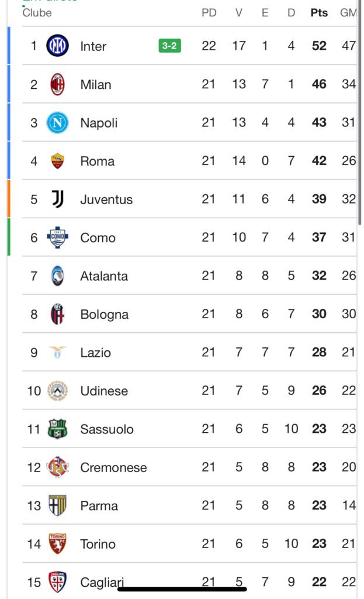The width and height of the screenshot is (364, 599).
Task: Click the Torino bull crest
Action: pos(57,544)
